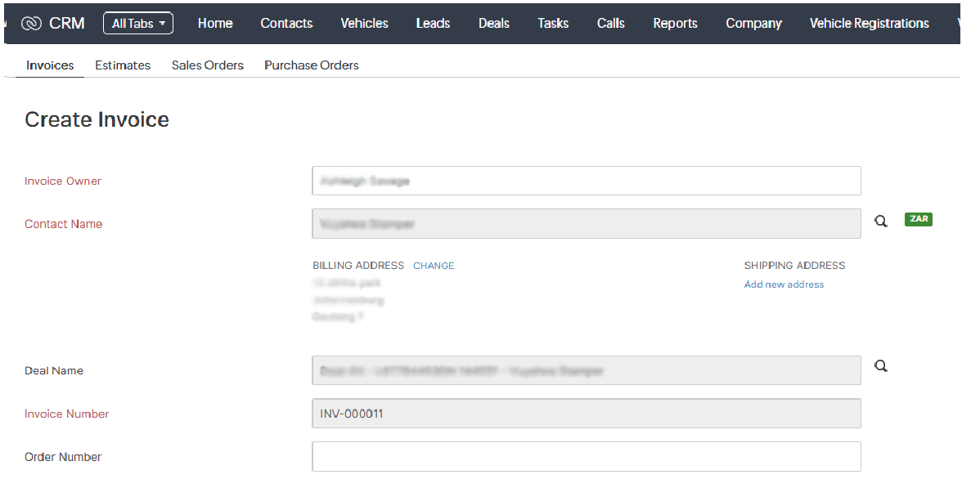Viewport: 980px width, 488px height.
Task: Click the green ZAR currency badge
Action: pyautogui.click(x=918, y=219)
